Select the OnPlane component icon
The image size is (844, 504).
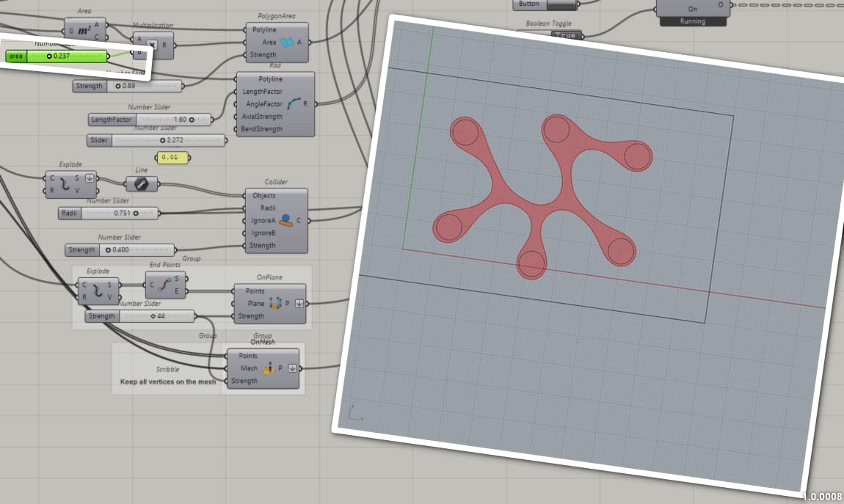(275, 304)
